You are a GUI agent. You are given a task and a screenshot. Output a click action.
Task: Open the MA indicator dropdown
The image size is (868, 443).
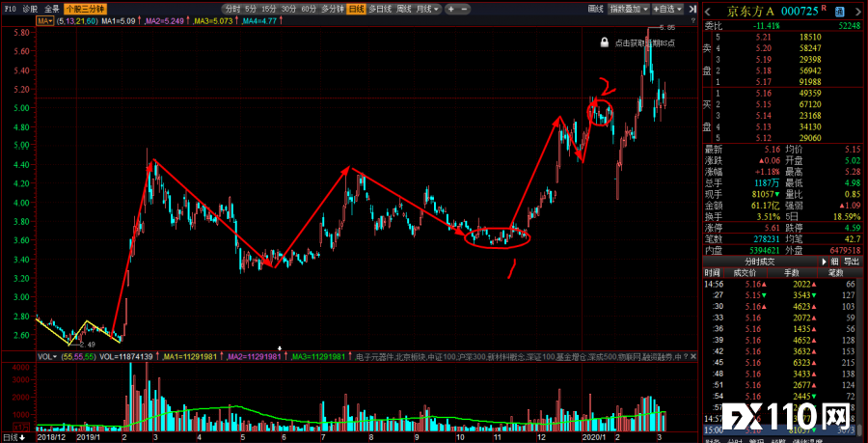[x=45, y=20]
